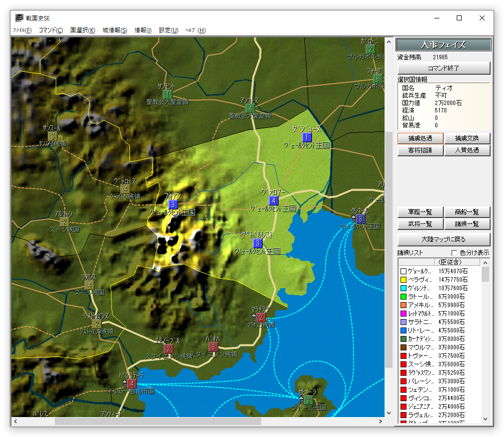Select the olive リアレス castle marker numbered 4
The height and width of the screenshot is (437, 504).
[x=89, y=285]
